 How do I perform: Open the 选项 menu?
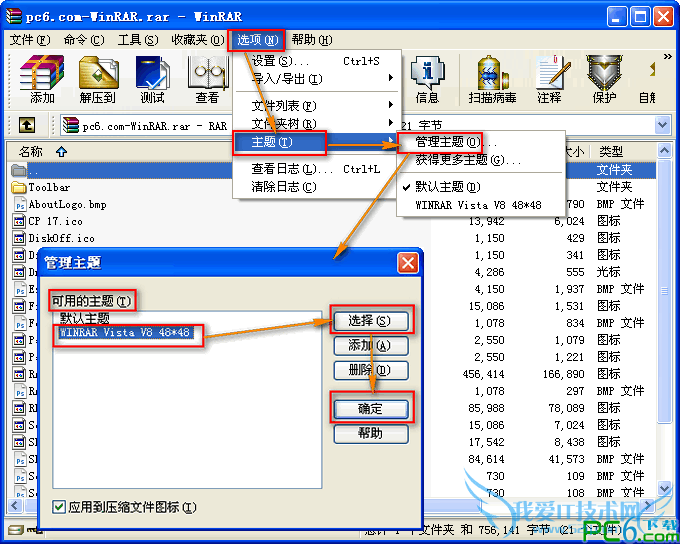[257, 40]
